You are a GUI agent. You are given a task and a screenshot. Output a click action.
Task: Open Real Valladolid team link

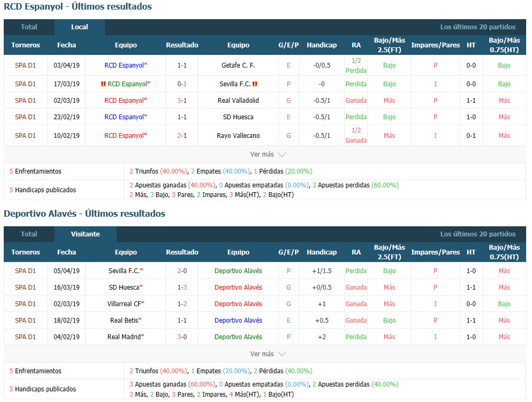pos(238,101)
